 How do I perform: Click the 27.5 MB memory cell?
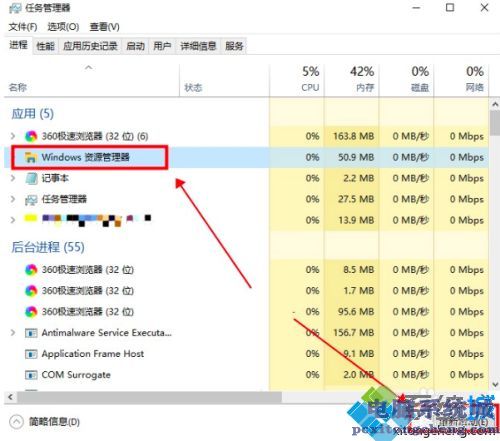(x=351, y=199)
